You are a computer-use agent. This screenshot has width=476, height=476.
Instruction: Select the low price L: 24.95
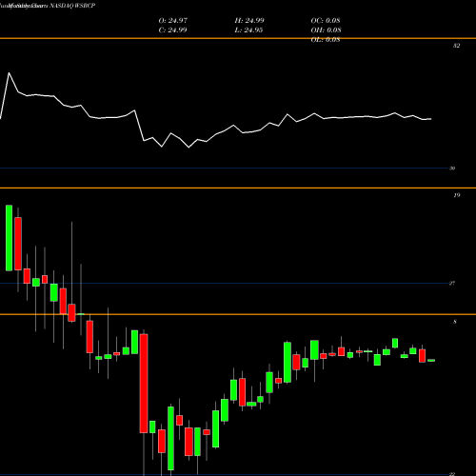coord(248,30)
